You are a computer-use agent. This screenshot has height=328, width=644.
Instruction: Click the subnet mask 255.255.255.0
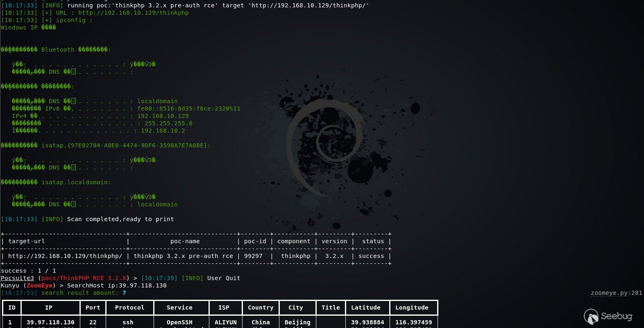click(168, 123)
